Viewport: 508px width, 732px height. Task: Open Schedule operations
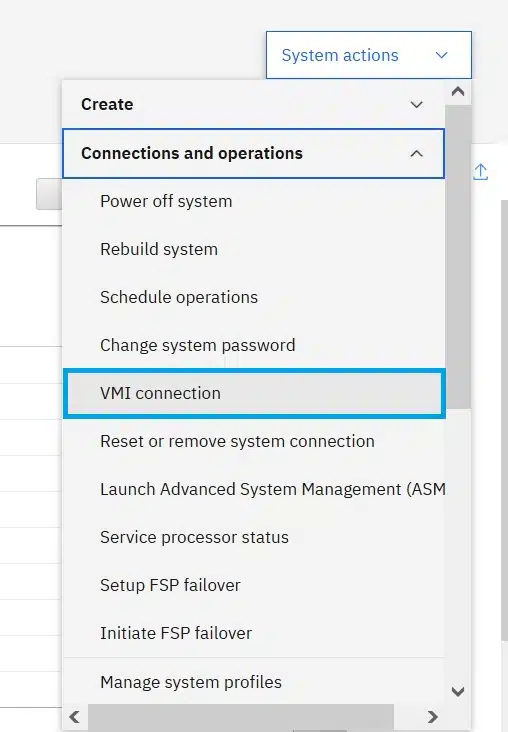point(254,298)
